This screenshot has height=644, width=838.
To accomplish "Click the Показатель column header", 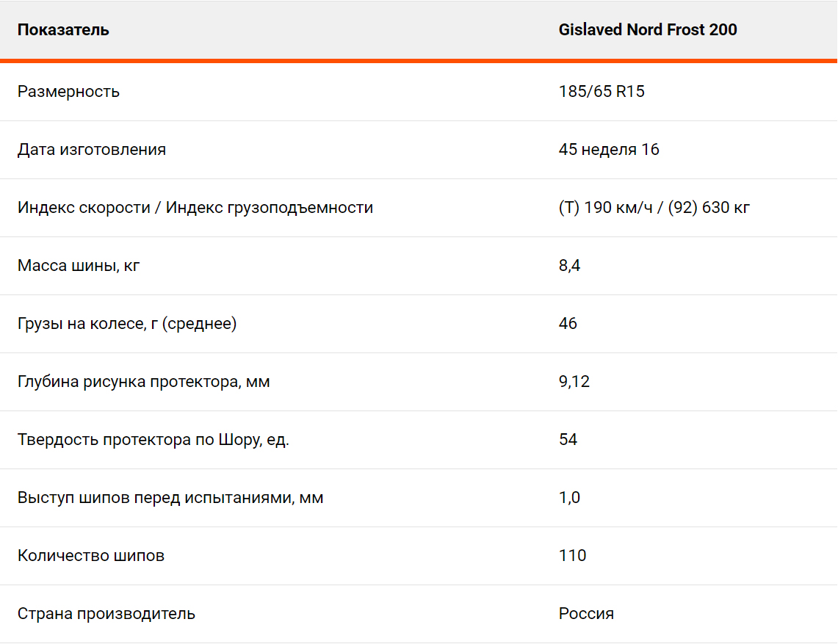I will click(x=63, y=30).
